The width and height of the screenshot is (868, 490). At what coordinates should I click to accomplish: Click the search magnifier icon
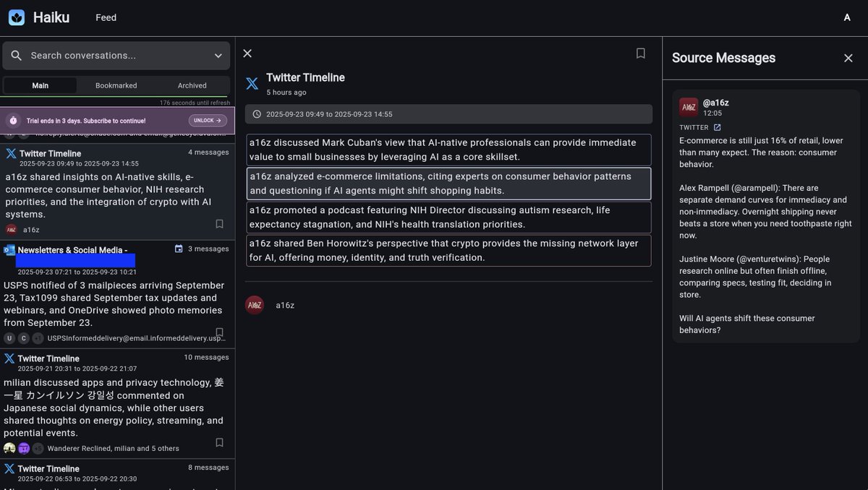click(x=17, y=56)
